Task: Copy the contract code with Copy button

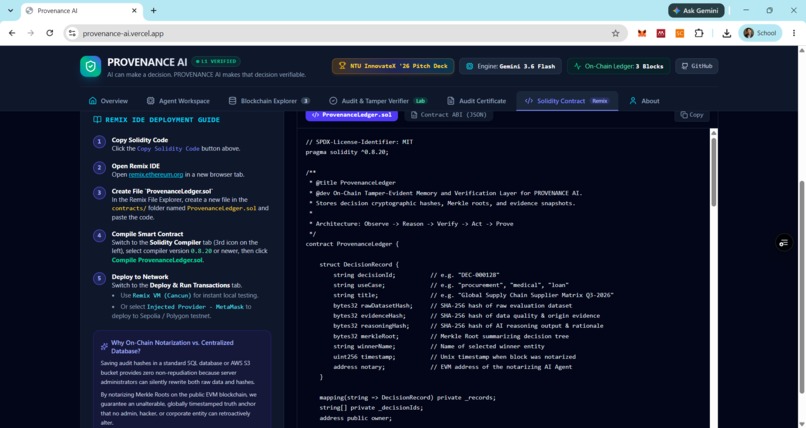Action: point(691,115)
